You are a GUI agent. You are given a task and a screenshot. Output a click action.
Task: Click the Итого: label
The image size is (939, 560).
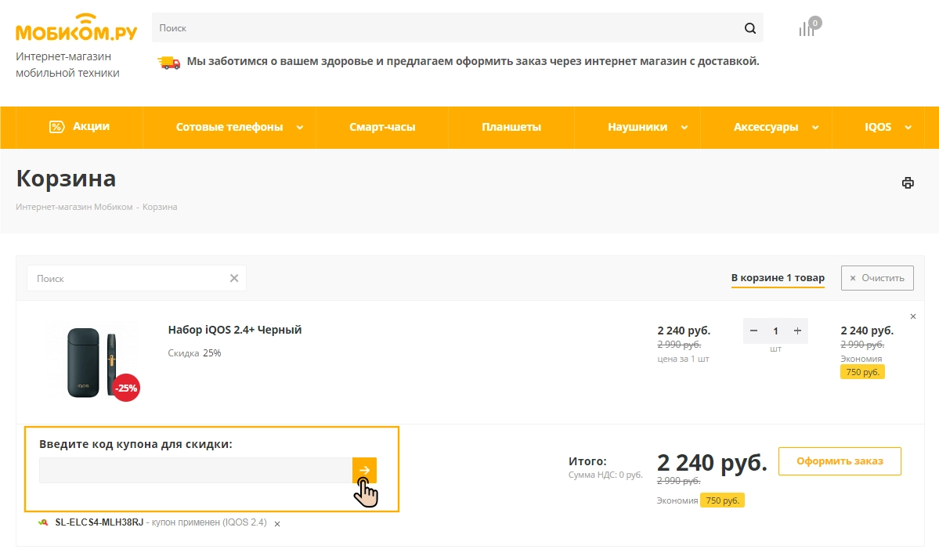[x=587, y=461]
